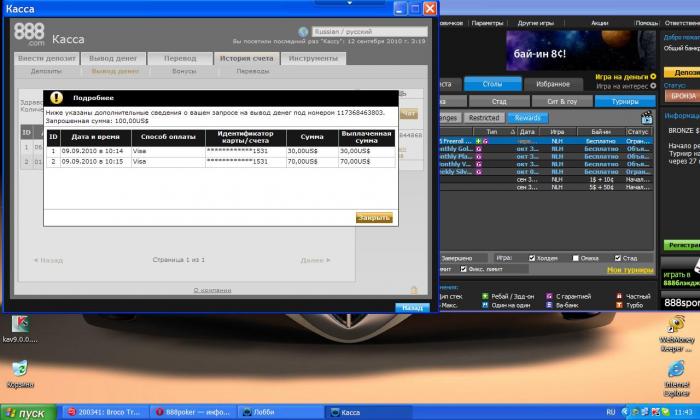This screenshot has width=700, height=420.
Task: Switch to the Лобби taskbar item
Action: point(280,412)
